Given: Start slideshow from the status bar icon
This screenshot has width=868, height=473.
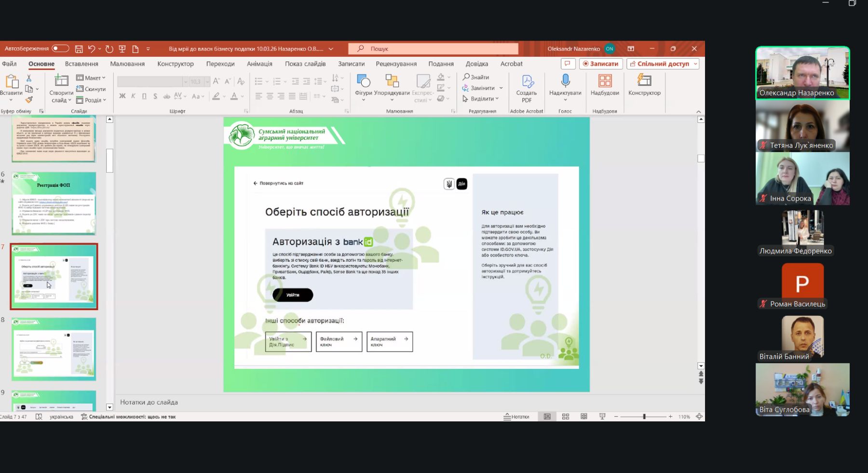Looking at the screenshot, I should click(602, 417).
